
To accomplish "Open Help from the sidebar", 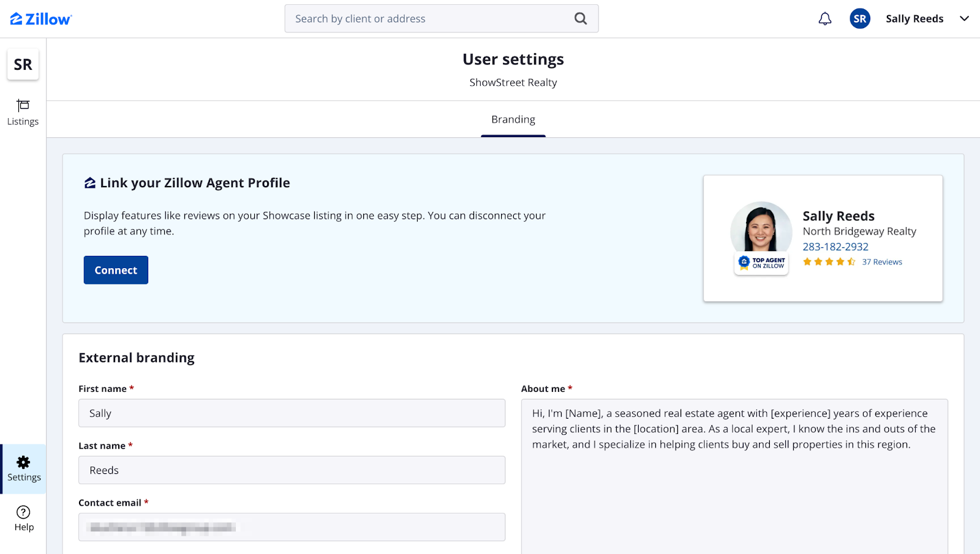I will (x=23, y=518).
